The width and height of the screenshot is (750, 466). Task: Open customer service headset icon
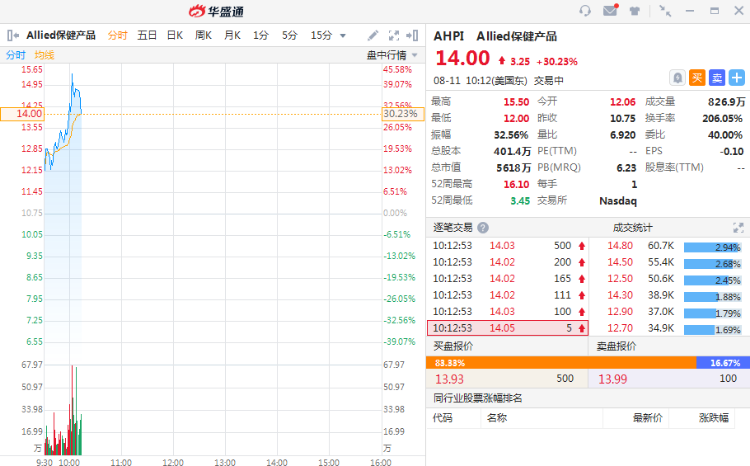(x=585, y=11)
